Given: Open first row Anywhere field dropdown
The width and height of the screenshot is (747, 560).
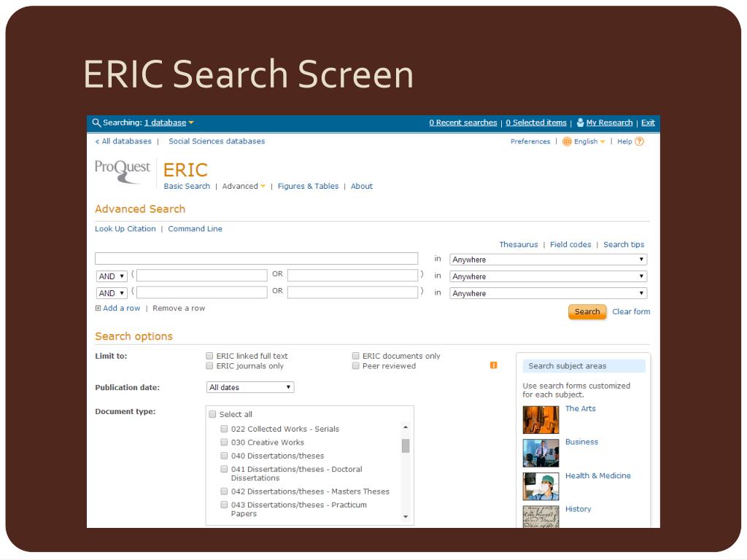Looking at the screenshot, I should tap(548, 260).
